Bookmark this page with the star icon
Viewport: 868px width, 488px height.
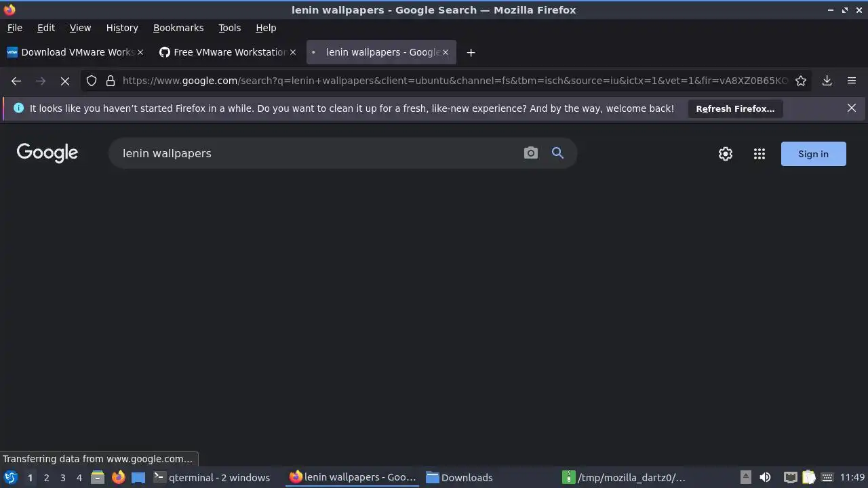point(801,81)
